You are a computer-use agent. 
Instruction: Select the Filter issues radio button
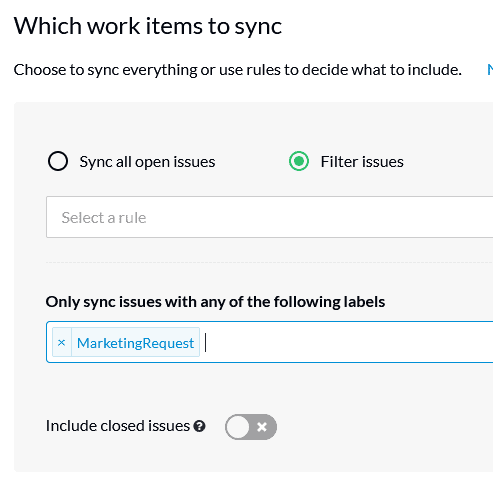[299, 161]
